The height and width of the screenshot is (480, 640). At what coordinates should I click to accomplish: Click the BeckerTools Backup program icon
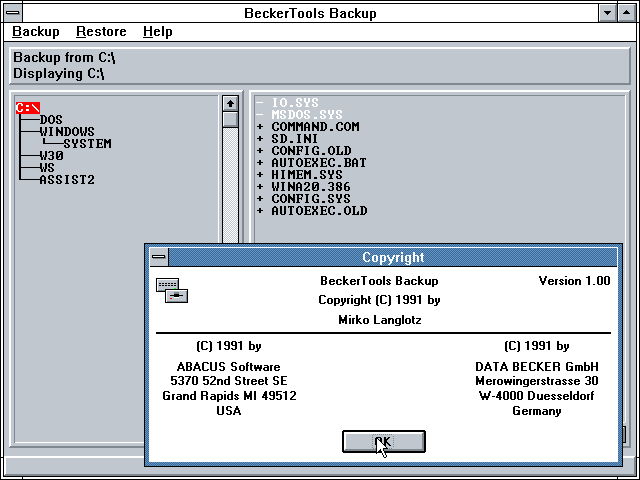172,290
